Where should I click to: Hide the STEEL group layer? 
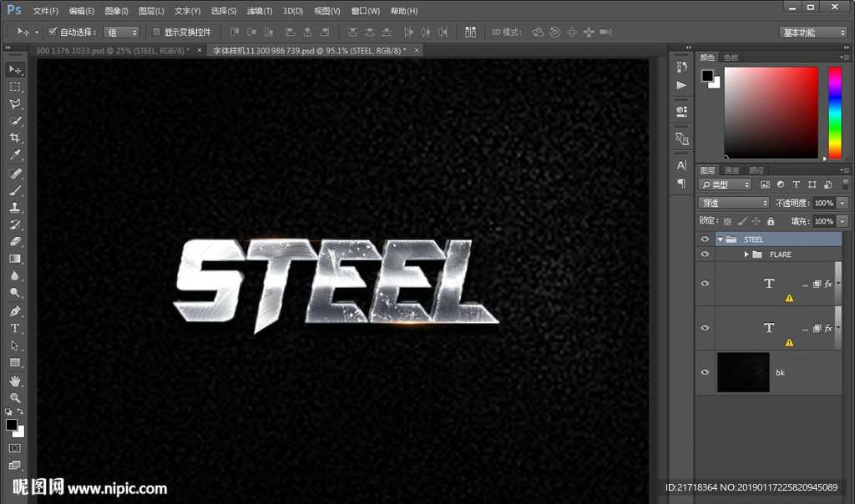(705, 239)
